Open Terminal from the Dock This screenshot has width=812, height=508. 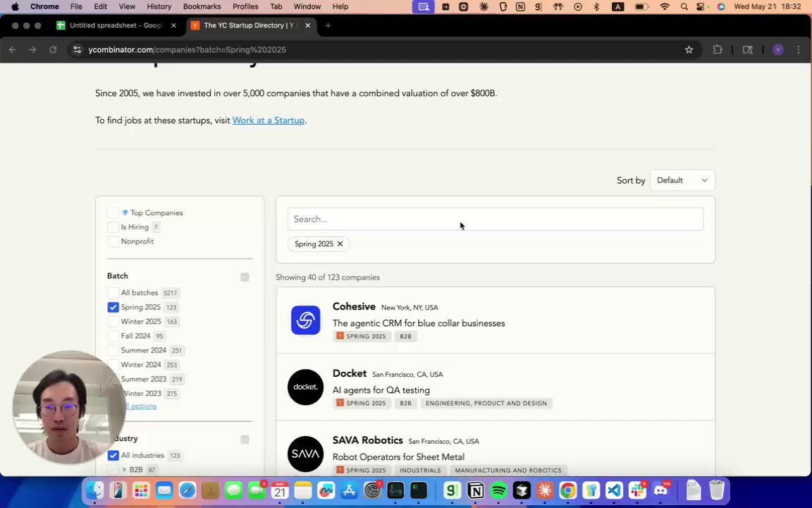419,490
